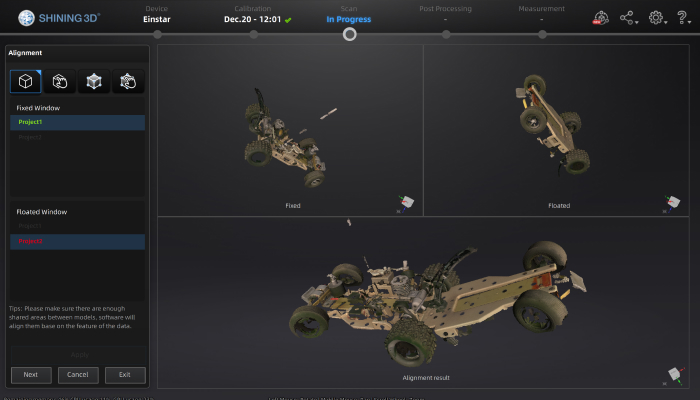Click the Cancel button
The height and width of the screenshot is (400, 700).
[x=78, y=375]
